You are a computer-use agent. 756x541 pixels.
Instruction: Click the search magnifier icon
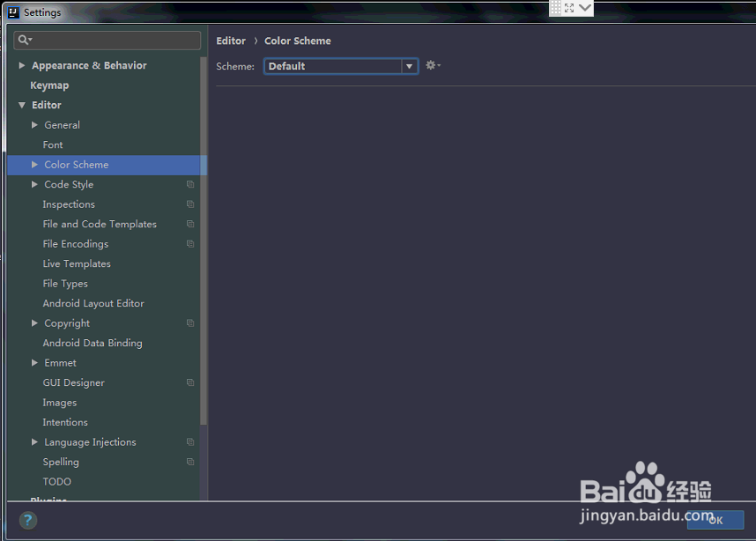[24, 40]
